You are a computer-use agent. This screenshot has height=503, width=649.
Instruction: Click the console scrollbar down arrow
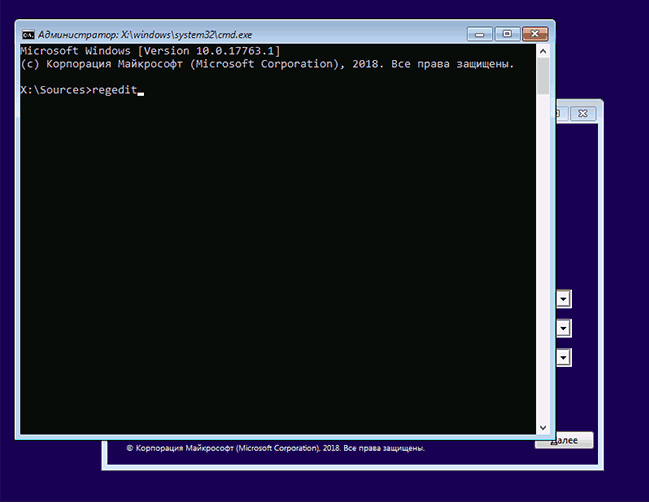[543, 428]
